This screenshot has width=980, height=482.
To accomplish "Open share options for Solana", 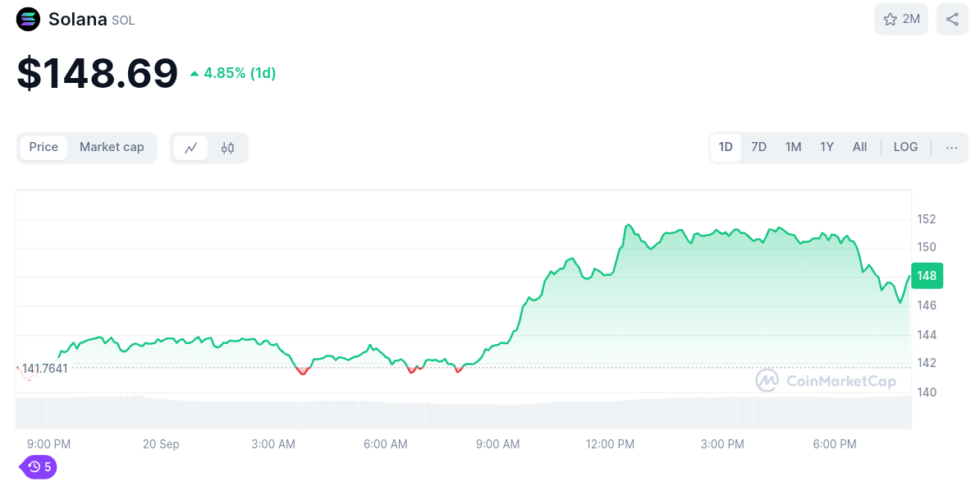I will (x=951, y=19).
